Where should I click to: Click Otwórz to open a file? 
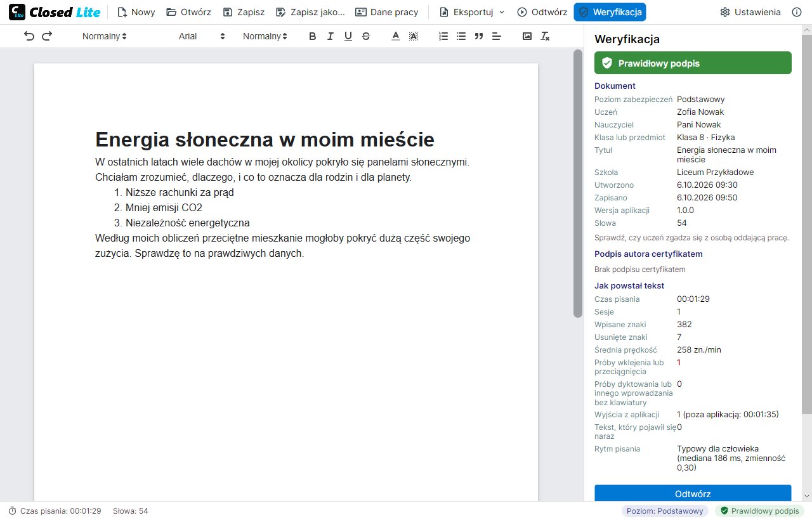click(188, 12)
